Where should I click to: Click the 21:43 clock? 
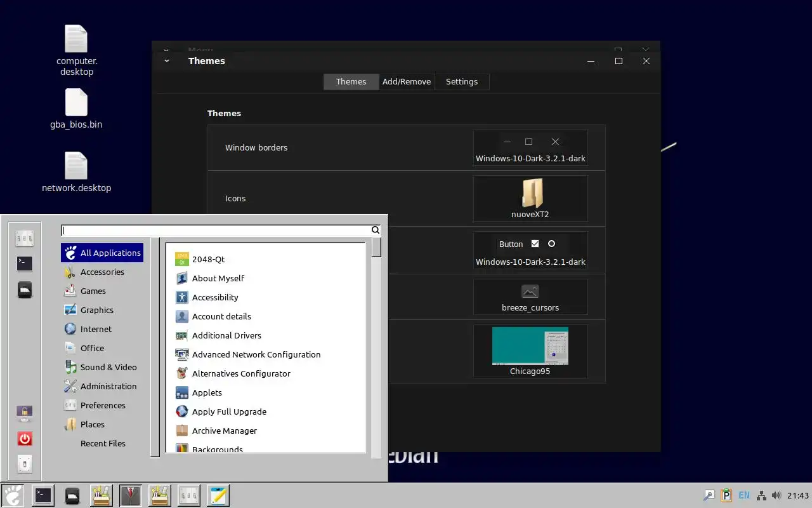(798, 495)
